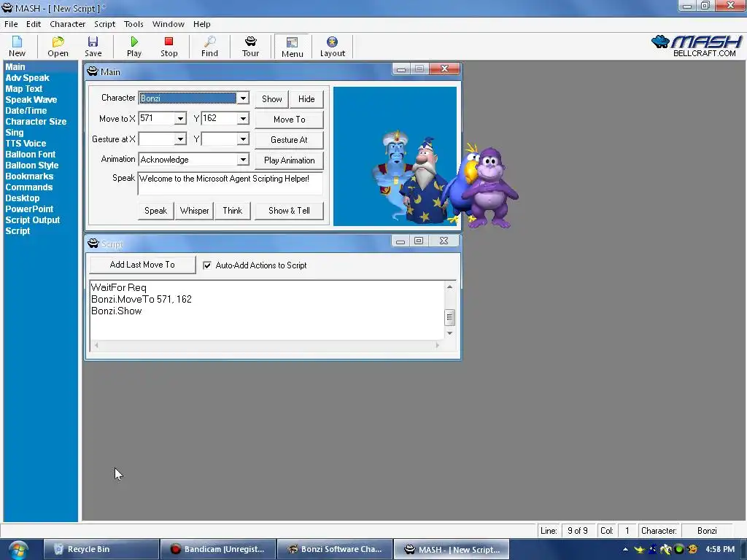Click the Move to X value field
Viewport: 747px width, 560px height.
[x=156, y=119]
